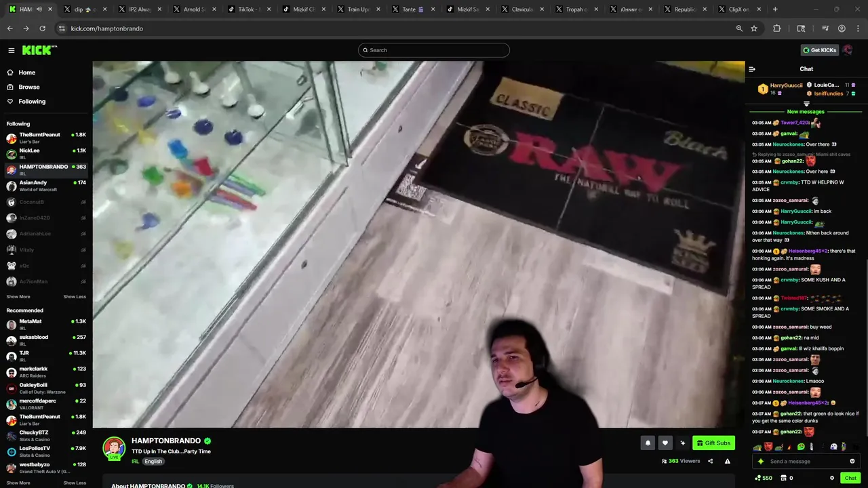Click the IRL category tag
Image resolution: width=868 pixels, height=488 pixels.
[135, 462]
